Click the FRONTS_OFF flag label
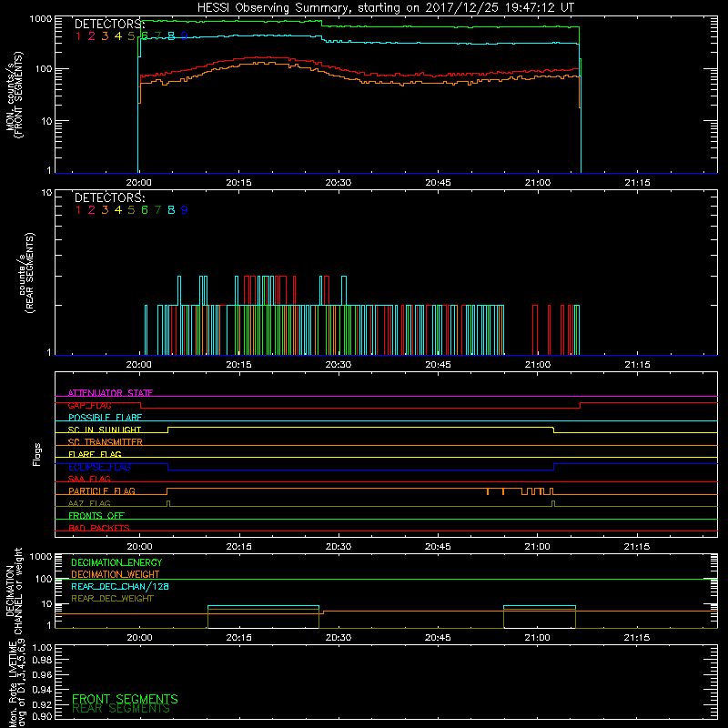The height and width of the screenshot is (728, 728). (96, 515)
